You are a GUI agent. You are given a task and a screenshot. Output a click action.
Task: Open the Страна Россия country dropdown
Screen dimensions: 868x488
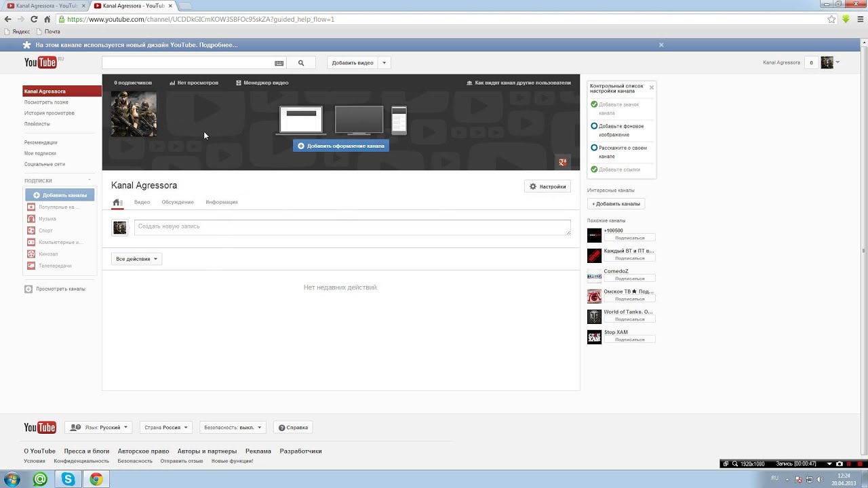point(166,428)
